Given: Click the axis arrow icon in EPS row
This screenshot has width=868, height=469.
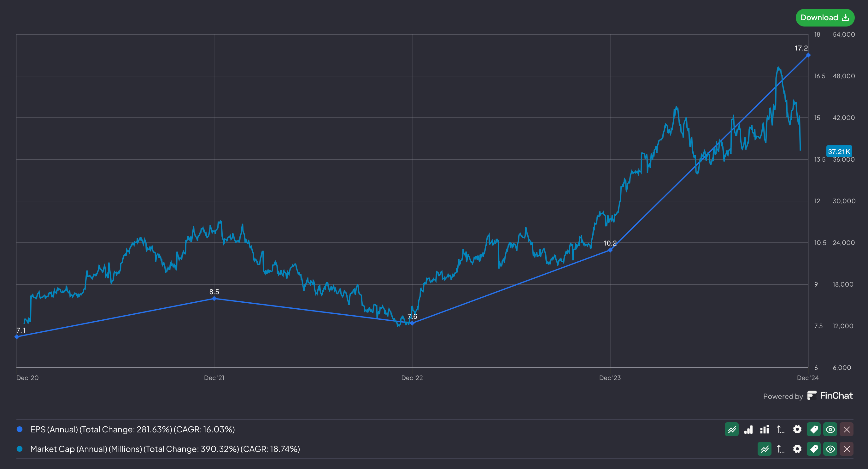Looking at the screenshot, I should pyautogui.click(x=780, y=429).
